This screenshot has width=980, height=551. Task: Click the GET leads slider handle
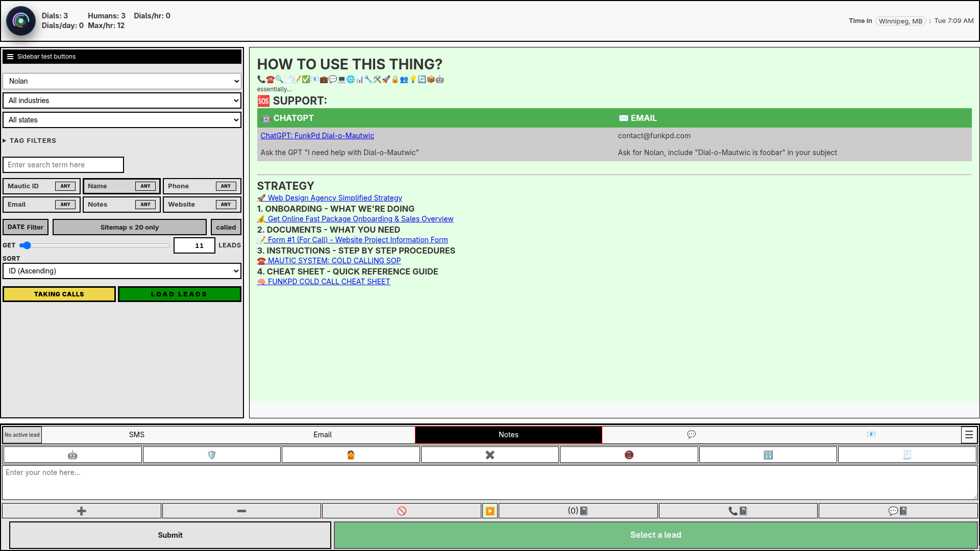click(x=26, y=245)
